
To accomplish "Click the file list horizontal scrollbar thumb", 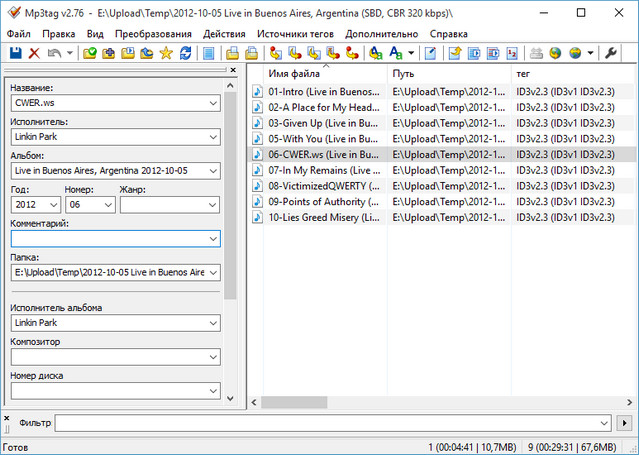I will pos(294,402).
